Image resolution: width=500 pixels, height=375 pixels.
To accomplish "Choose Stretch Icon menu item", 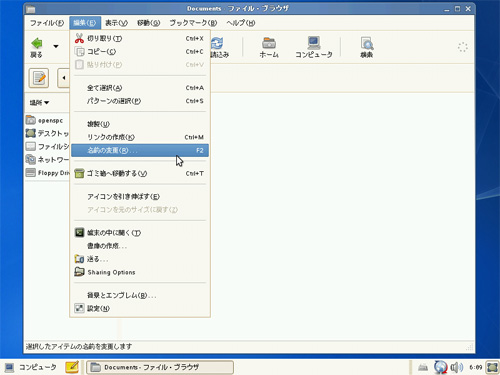I will (140, 197).
